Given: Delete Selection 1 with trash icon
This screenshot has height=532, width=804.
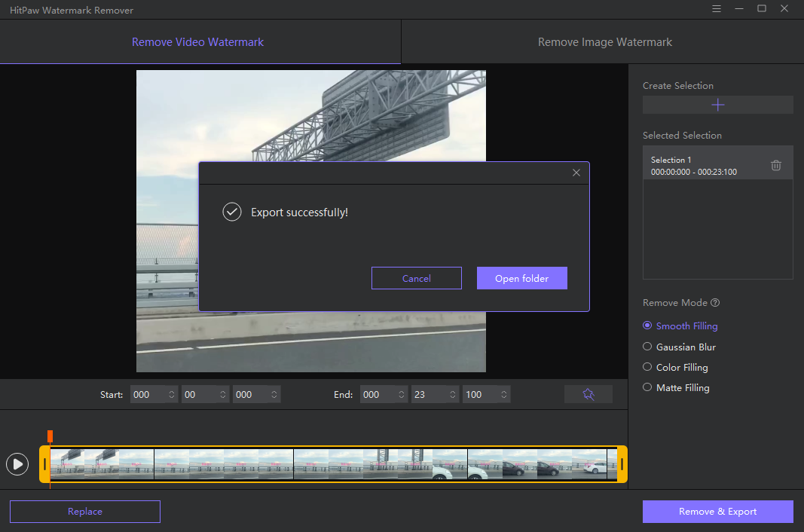Looking at the screenshot, I should pyautogui.click(x=775, y=165).
